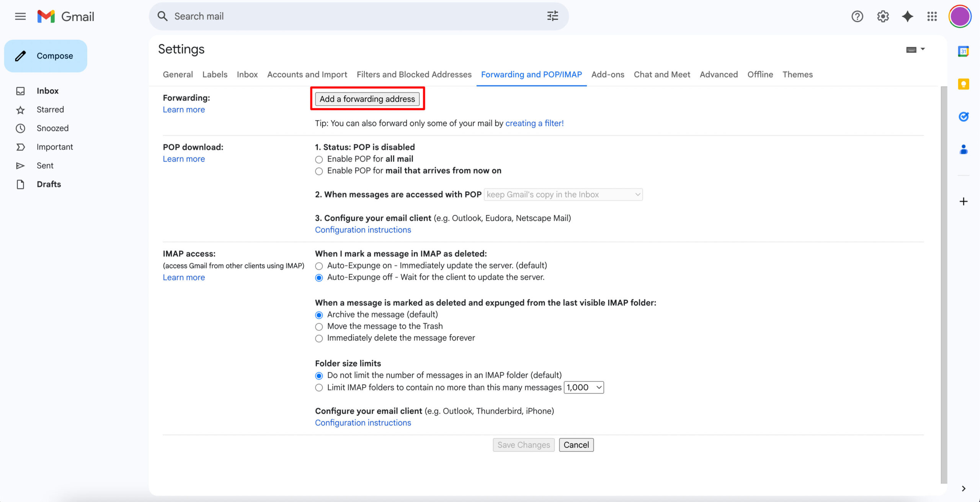Switch to the General tab
980x502 pixels.
[178, 74]
